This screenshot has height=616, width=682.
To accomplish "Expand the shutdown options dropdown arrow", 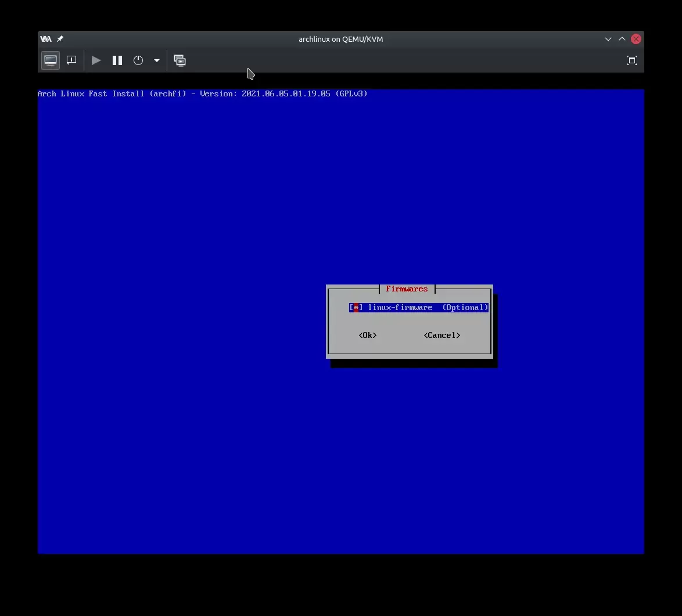I will pyautogui.click(x=156, y=60).
